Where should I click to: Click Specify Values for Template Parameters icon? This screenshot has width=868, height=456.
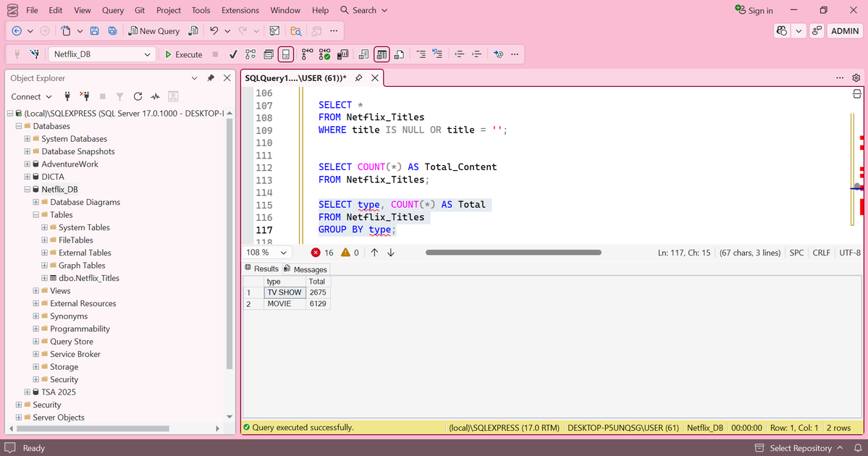click(498, 54)
